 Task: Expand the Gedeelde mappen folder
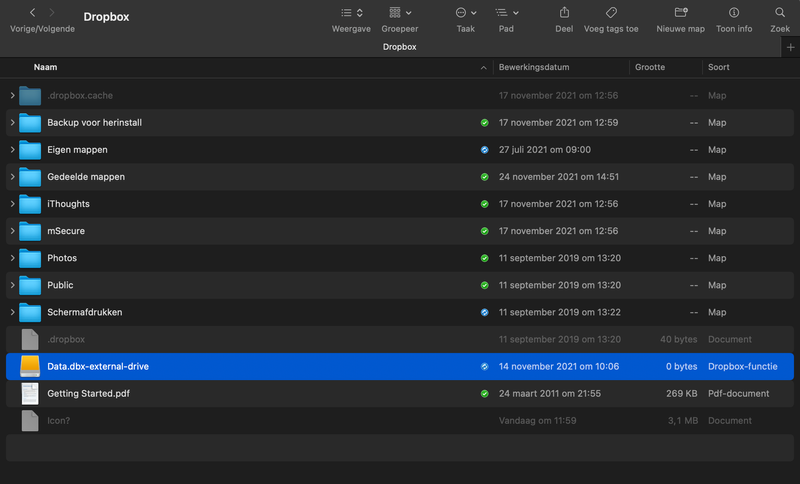pyautogui.click(x=12, y=177)
